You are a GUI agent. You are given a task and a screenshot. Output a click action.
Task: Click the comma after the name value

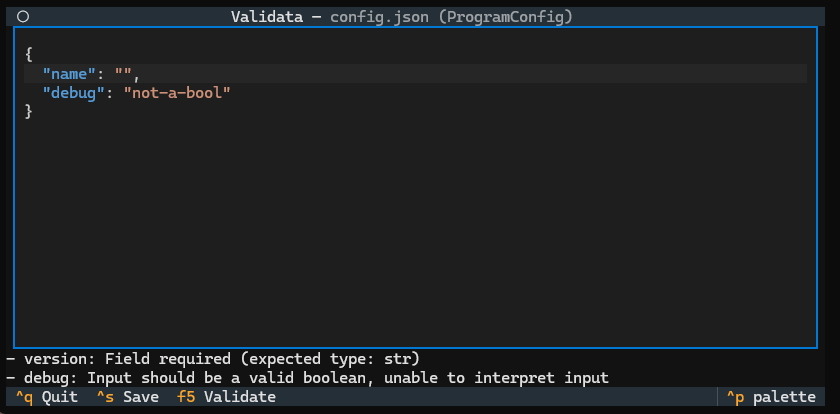[x=137, y=74]
